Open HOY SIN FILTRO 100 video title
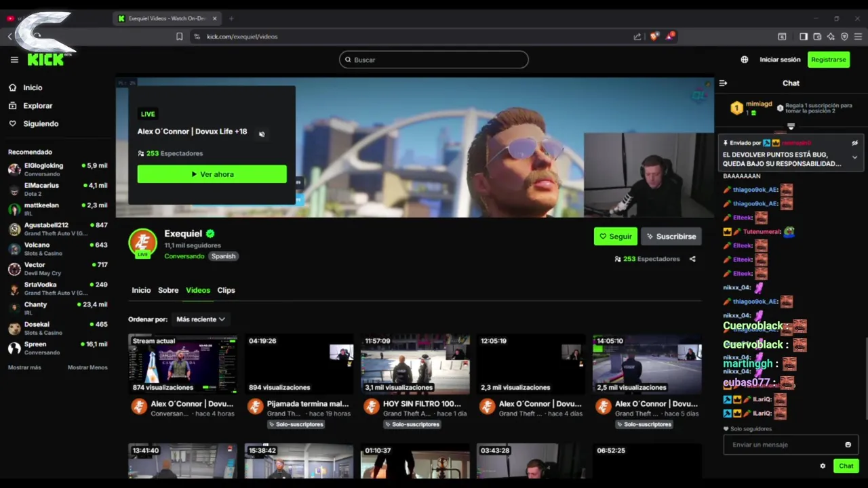Viewport: 868px width, 488px height. 422,404
